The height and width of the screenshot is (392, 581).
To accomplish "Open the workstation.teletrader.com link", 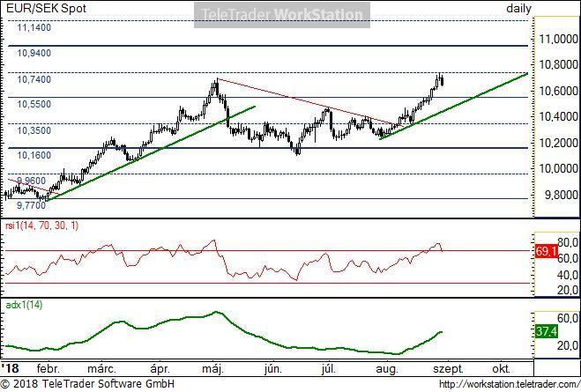I will pos(510,384).
